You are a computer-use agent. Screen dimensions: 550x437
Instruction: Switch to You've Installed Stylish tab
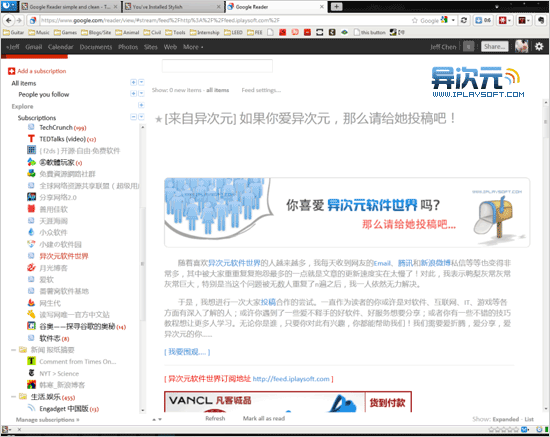point(173,7)
